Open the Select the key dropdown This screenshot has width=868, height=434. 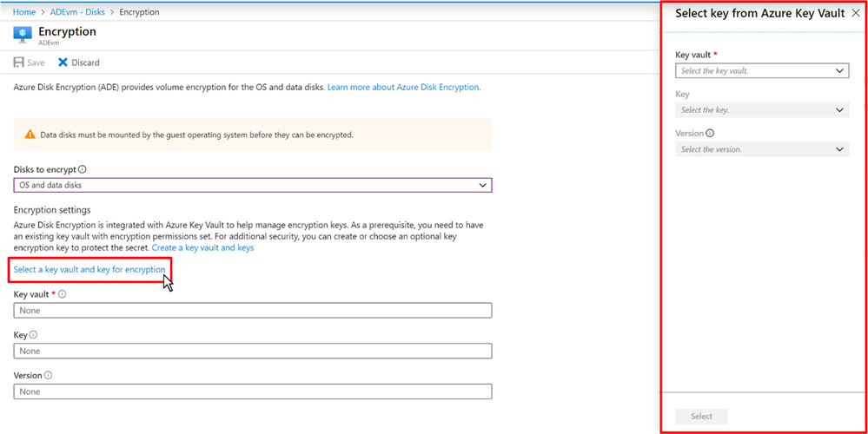click(762, 110)
